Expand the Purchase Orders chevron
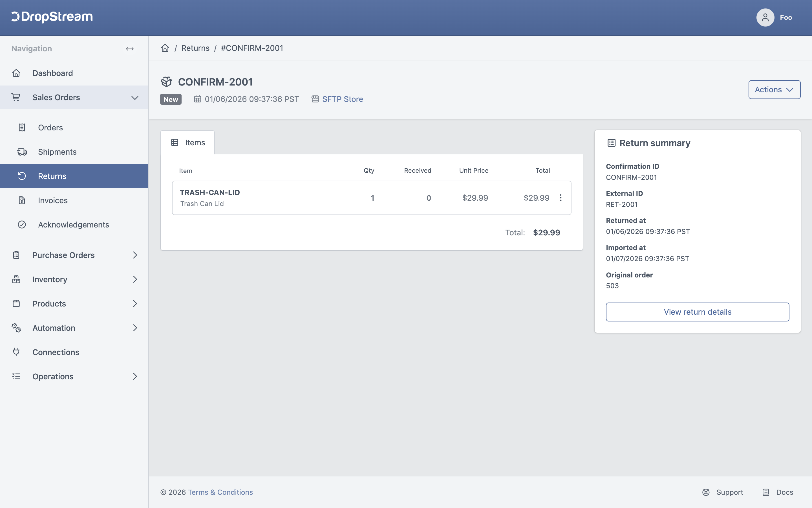 click(x=135, y=255)
